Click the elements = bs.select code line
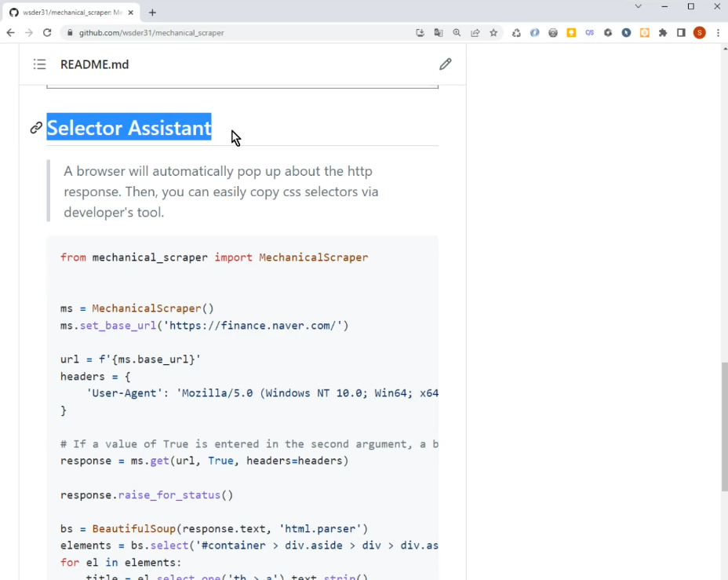The height and width of the screenshot is (580, 728). [249, 545]
